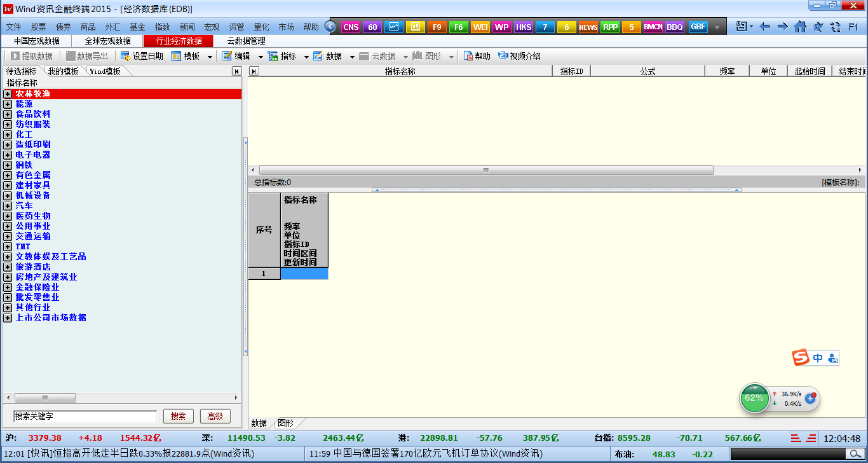This screenshot has height=463, width=868.
Task: Go back with the left arrow icon
Action: coord(765,27)
